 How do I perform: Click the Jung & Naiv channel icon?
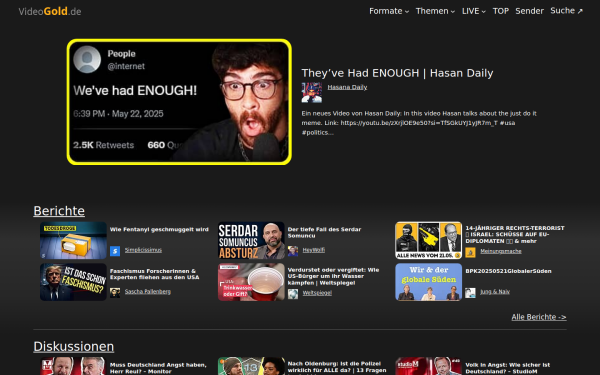coord(470,293)
